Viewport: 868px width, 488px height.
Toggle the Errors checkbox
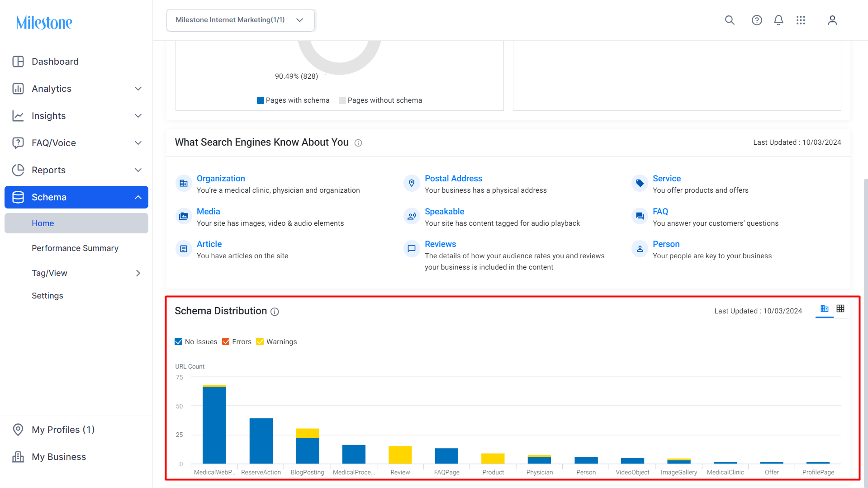pos(226,342)
